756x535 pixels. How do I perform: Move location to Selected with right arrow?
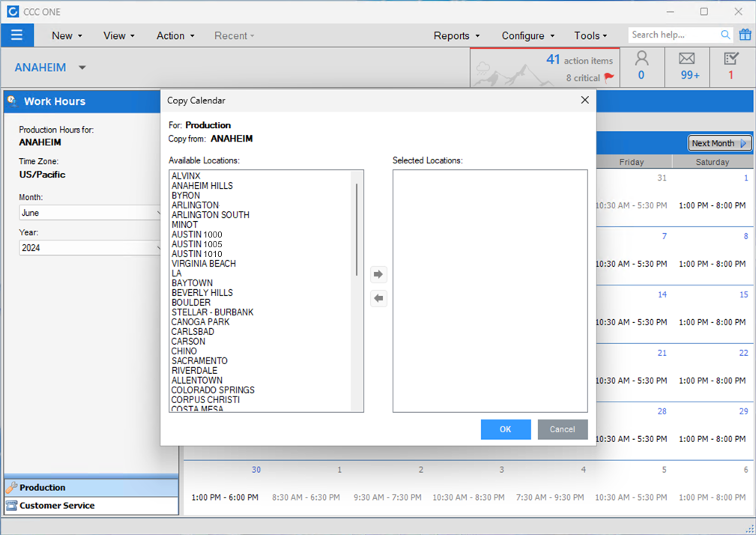click(x=378, y=274)
